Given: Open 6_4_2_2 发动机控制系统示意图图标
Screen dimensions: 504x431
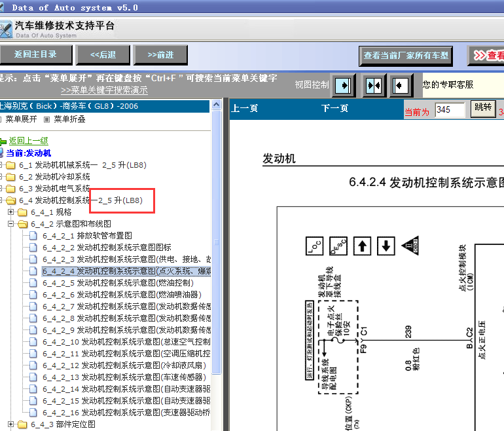Looking at the screenshot, I should (x=107, y=248).
